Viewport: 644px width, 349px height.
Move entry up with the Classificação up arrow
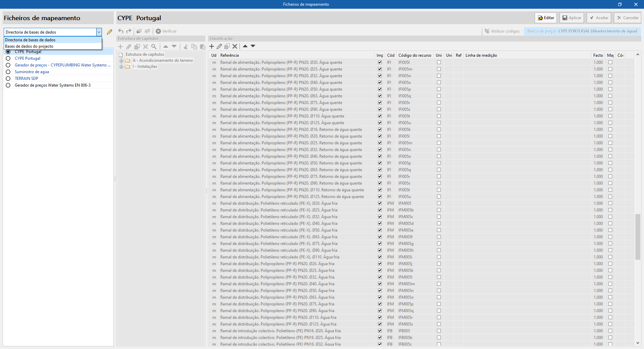click(245, 46)
